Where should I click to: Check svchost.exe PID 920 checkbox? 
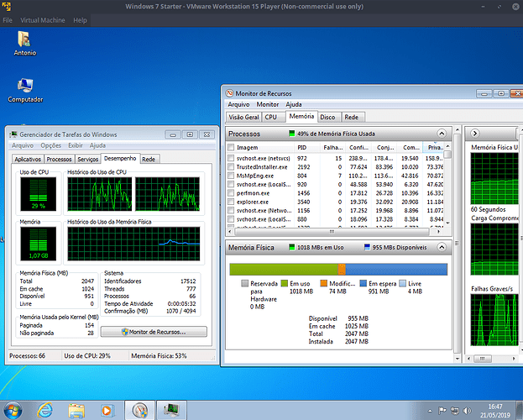pyautogui.click(x=231, y=184)
